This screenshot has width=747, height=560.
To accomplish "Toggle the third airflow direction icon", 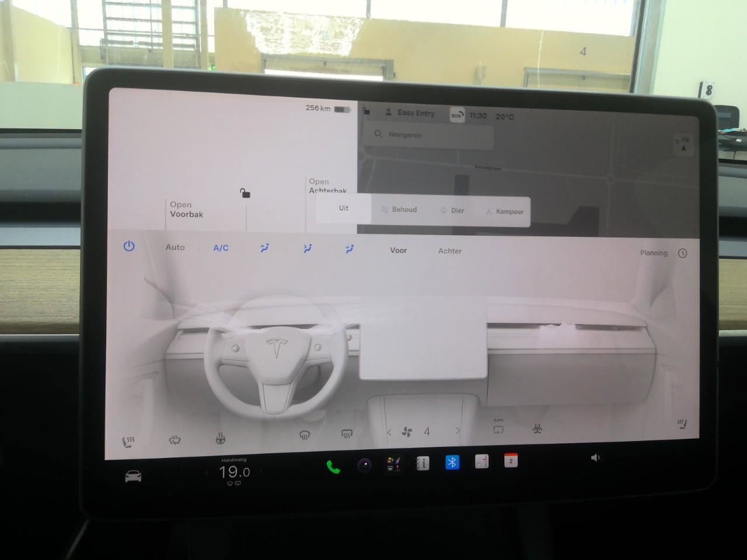I will [350, 249].
